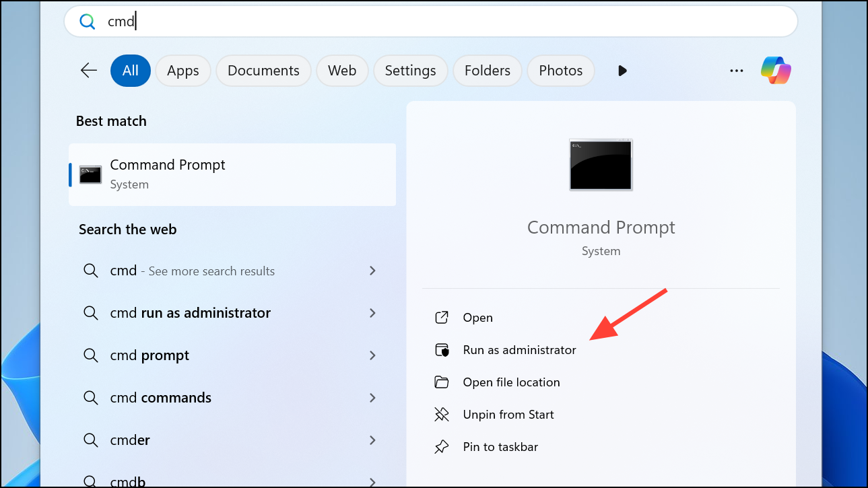The image size is (868, 488).
Task: Click search icon beside 'cmd commands' suggestion
Action: 90,398
